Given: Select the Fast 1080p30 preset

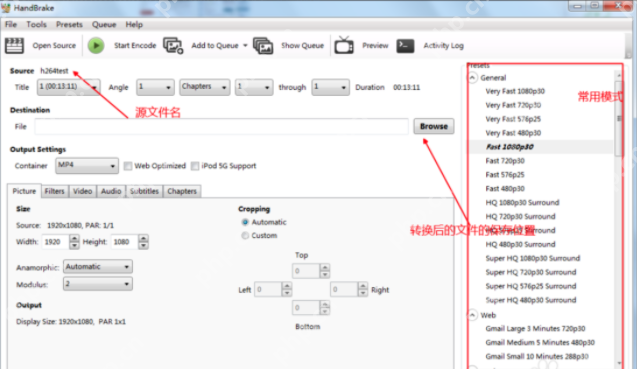Looking at the screenshot, I should [x=509, y=147].
